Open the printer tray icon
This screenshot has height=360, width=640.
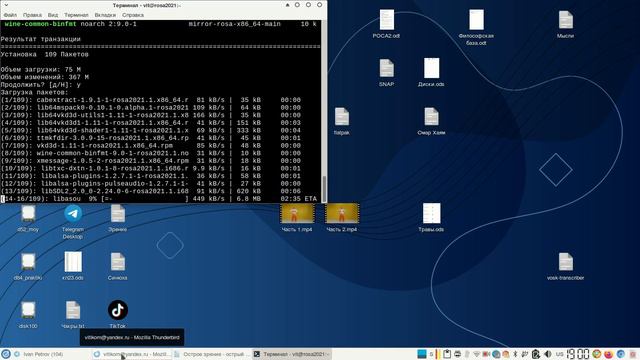458,354
